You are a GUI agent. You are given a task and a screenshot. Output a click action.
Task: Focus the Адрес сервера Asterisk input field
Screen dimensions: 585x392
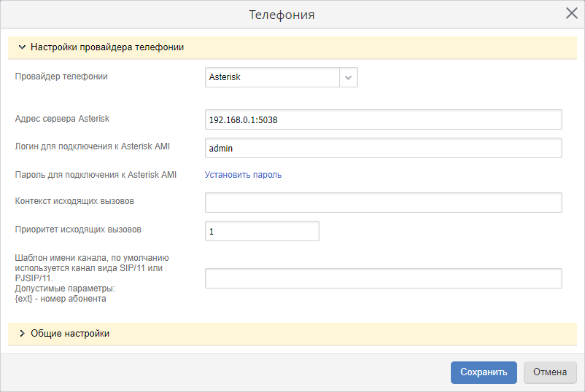pos(383,119)
